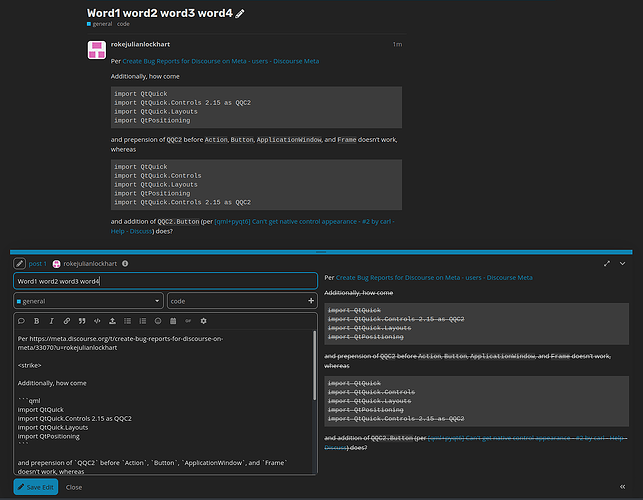Click the Save Edit button
The width and height of the screenshot is (643, 500).
point(36,487)
